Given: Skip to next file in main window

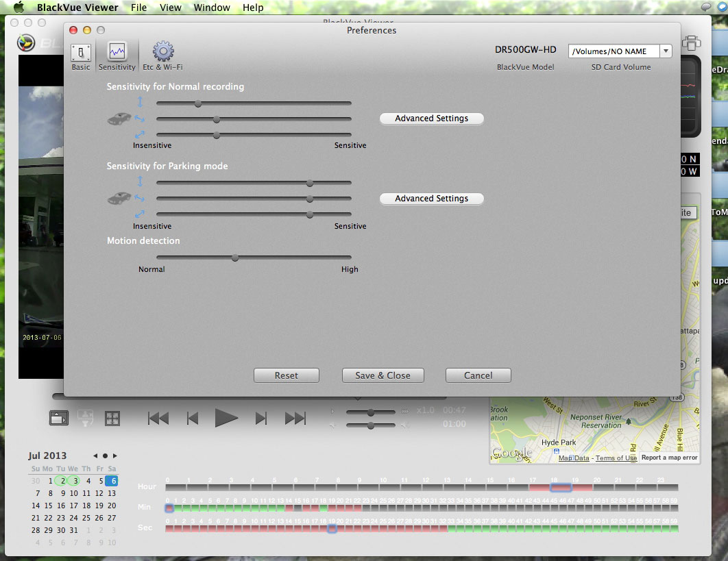Looking at the screenshot, I should [x=295, y=419].
